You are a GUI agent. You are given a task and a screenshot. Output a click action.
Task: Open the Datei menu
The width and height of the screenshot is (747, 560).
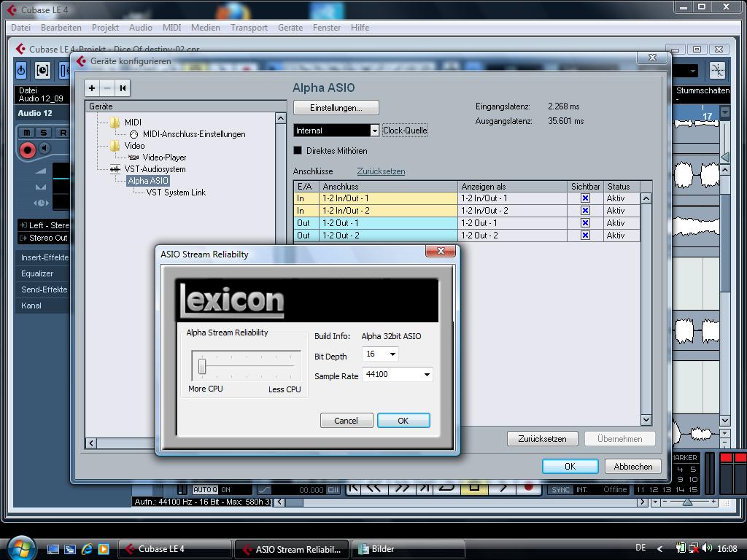[x=20, y=28]
